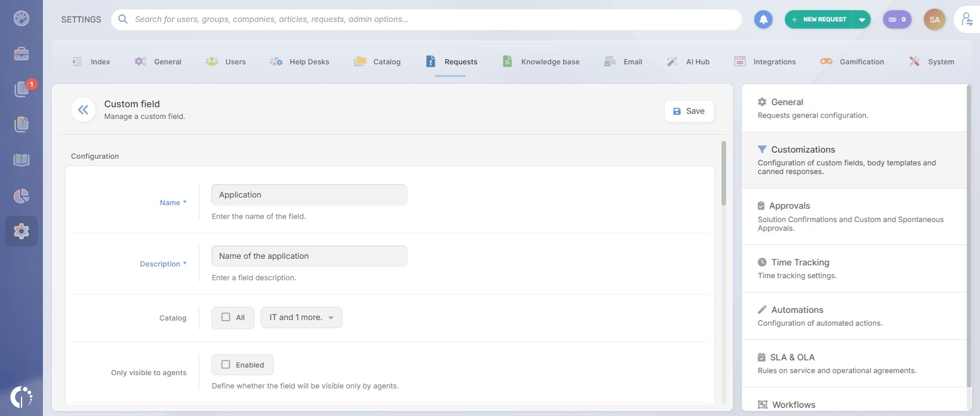Expand the New Request dropdown arrow

tap(862, 19)
